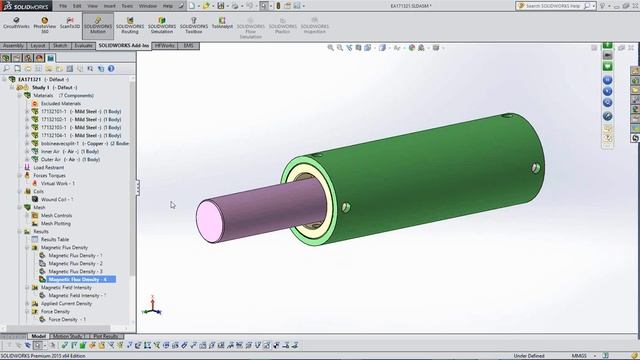
Task: Open the HFWorks tab
Action: click(x=164, y=46)
